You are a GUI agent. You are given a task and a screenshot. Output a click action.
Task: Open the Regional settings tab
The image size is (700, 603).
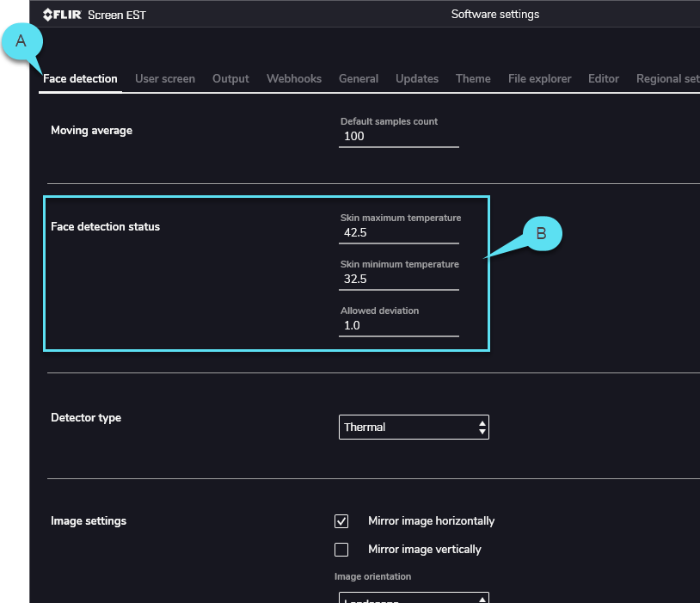point(667,78)
